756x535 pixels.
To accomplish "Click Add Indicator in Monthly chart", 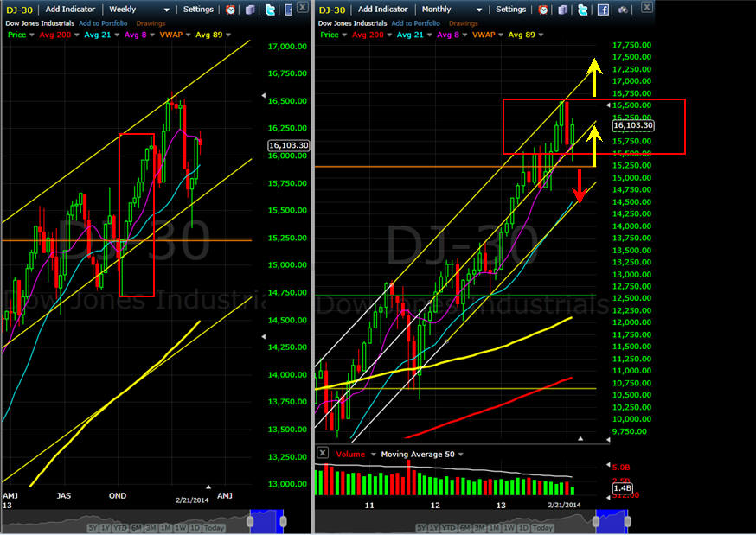I will [x=383, y=10].
